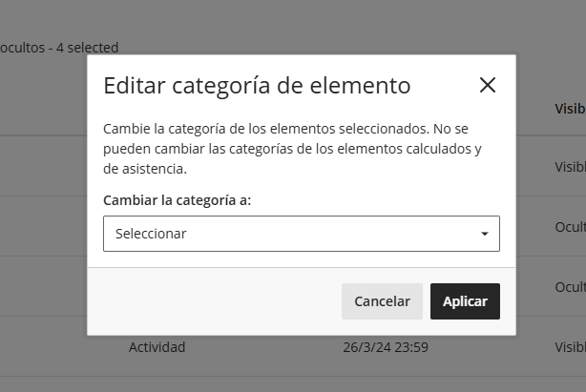The image size is (586, 392).
Task: Click the 'de asistencia.' line in description
Action: coord(145,169)
